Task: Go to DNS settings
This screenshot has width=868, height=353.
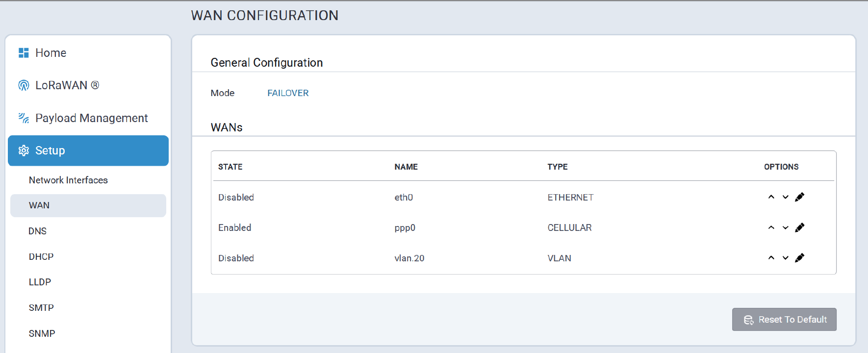Action: 38,231
